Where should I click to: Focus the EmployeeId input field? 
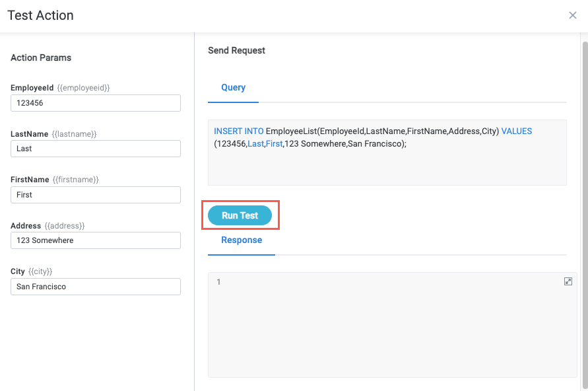tap(96, 103)
